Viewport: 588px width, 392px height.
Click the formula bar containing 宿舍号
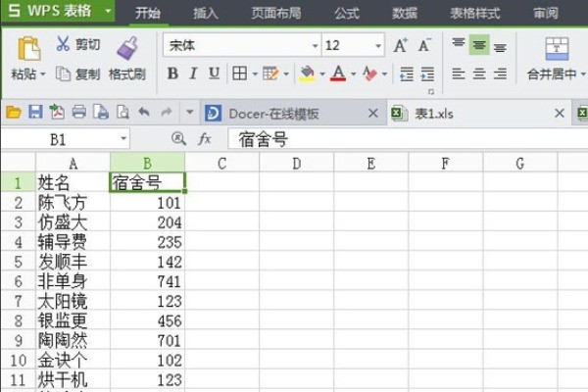pos(408,139)
